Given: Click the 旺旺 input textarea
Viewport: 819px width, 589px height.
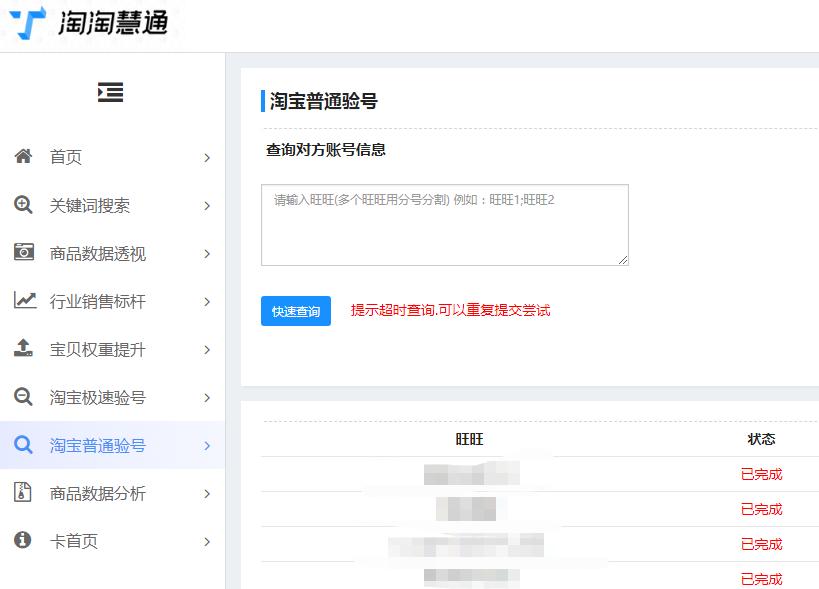Looking at the screenshot, I should (x=444, y=225).
